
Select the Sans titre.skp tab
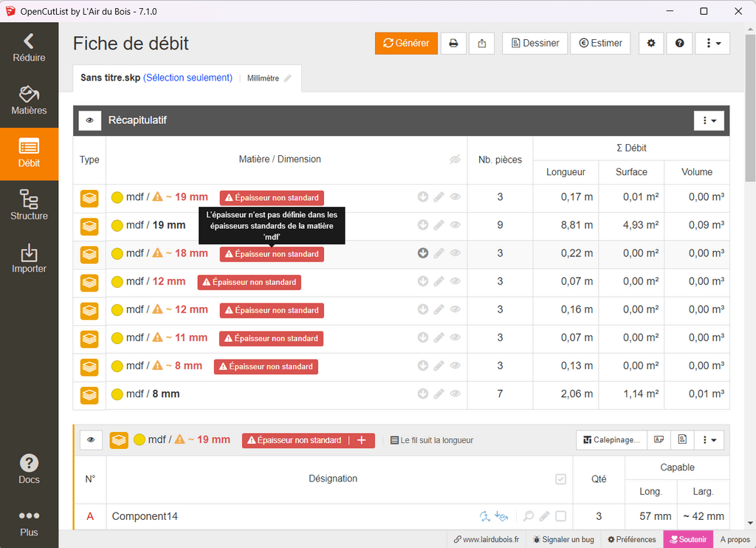(x=110, y=78)
